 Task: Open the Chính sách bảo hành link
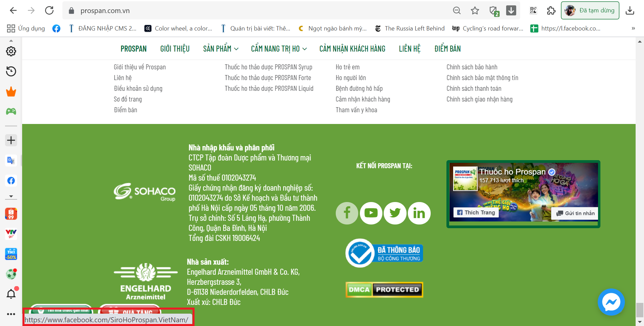tap(472, 67)
